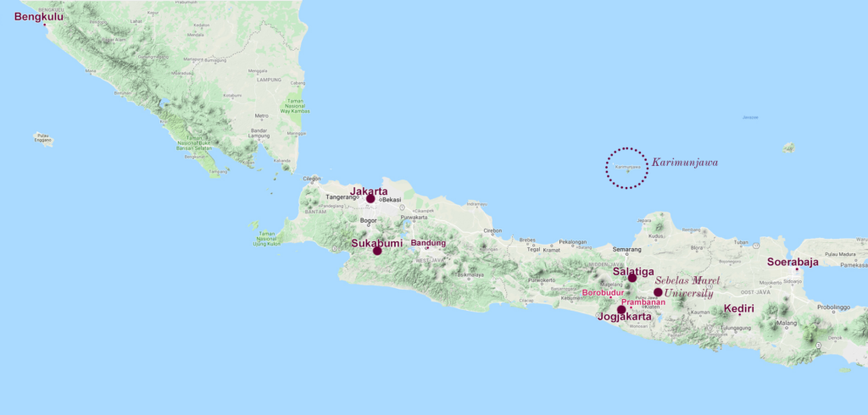Click the Taman Nasional Ujung Kulon label
The image size is (868, 415).
[266, 239]
